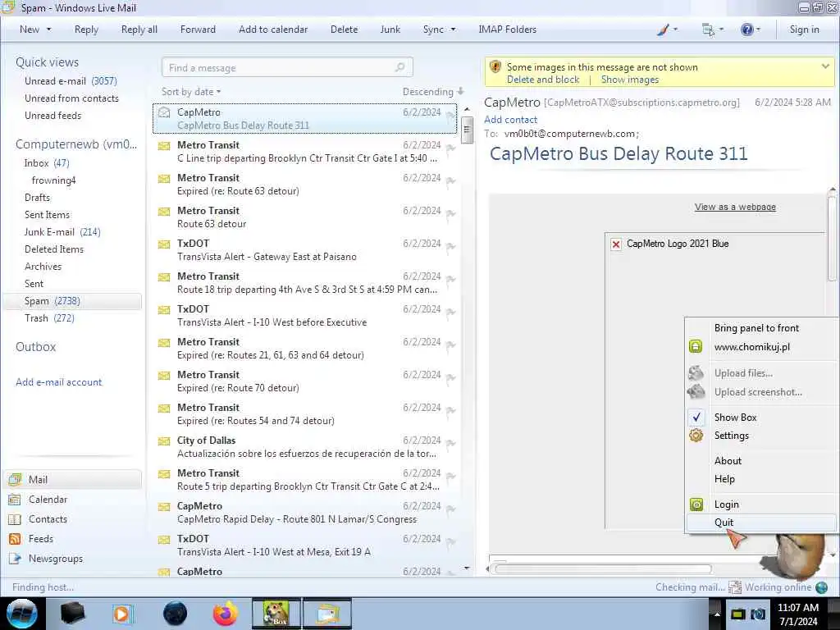Choose Bring panel to front menu item
Viewport: 840px width, 630px height.
[x=756, y=328]
